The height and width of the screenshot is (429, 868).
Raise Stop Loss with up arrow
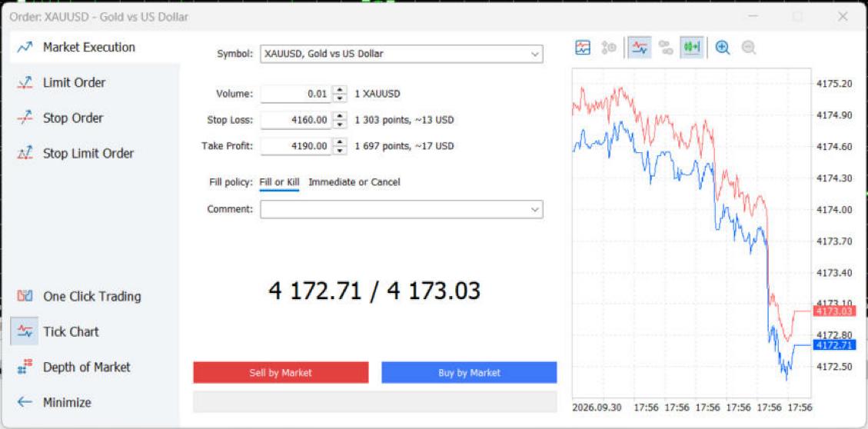click(340, 115)
